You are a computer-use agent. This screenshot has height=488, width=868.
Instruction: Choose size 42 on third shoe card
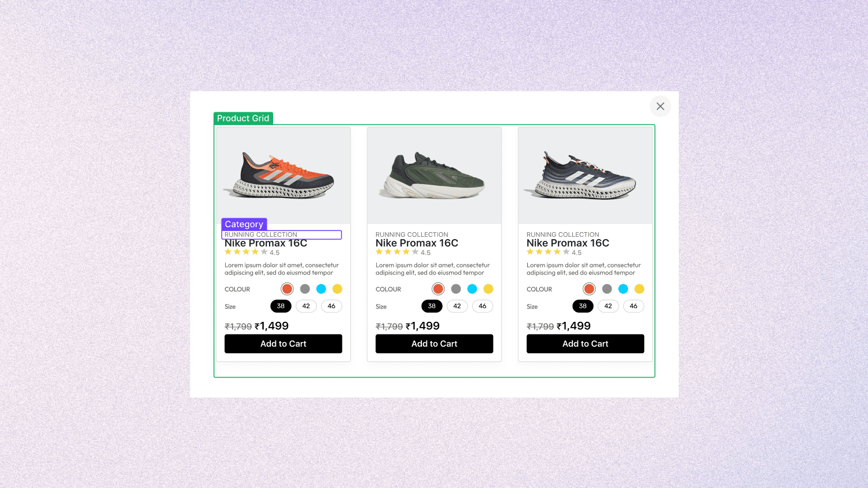coord(608,306)
